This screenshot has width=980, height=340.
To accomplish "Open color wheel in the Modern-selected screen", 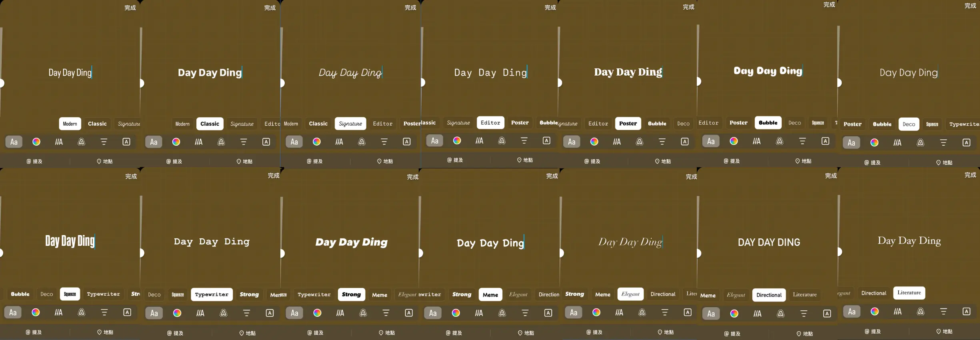I will pyautogui.click(x=36, y=142).
